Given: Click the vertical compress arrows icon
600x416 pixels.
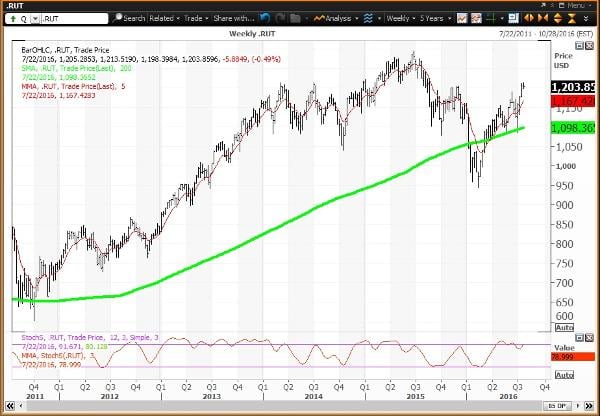Looking at the screenshot, I should 572,18.
